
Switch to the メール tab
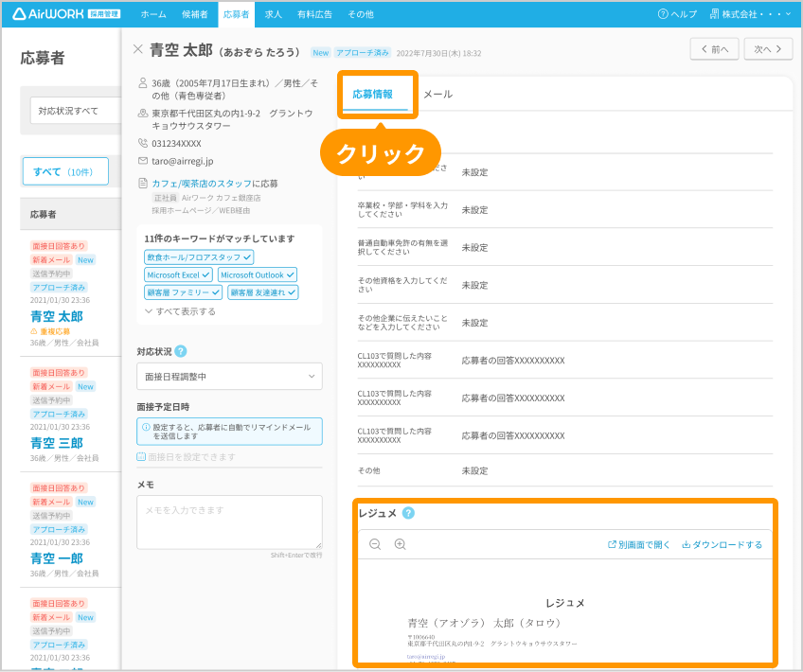tap(437, 94)
